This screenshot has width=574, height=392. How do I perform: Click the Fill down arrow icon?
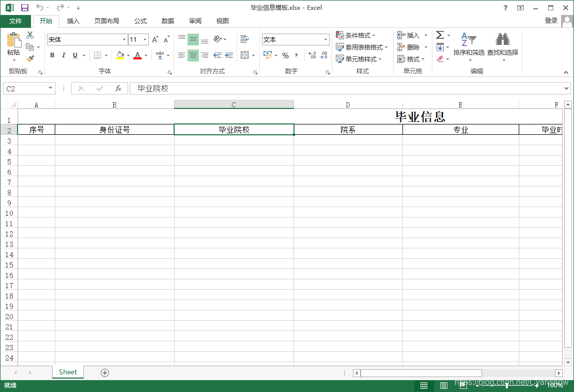click(x=440, y=47)
